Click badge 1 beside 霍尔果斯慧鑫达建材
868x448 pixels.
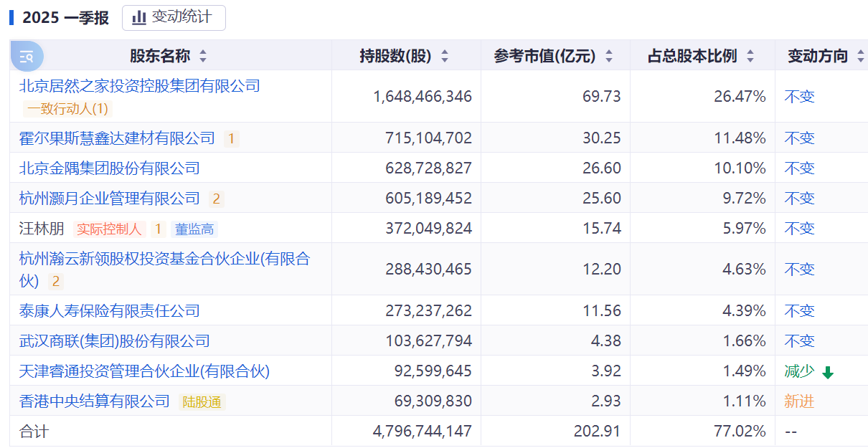(231, 138)
